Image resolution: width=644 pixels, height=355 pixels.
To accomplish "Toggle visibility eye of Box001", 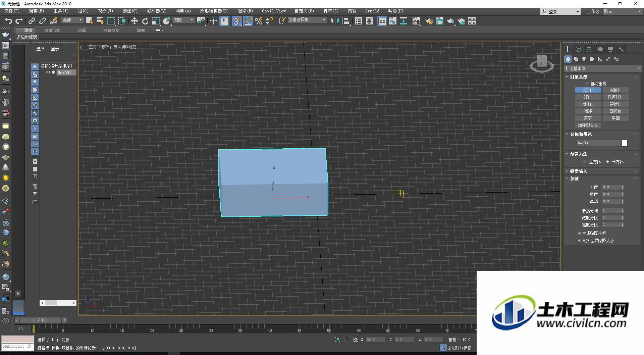I will (48, 72).
